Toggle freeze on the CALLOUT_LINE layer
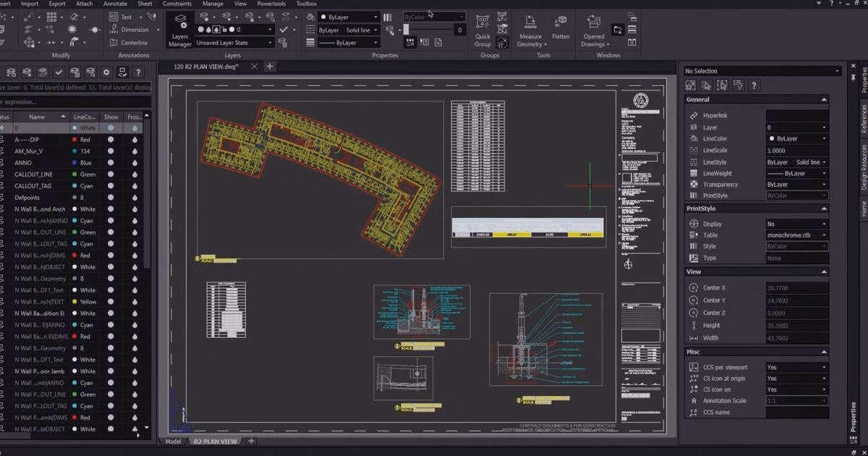The height and width of the screenshot is (456, 868). [135, 174]
